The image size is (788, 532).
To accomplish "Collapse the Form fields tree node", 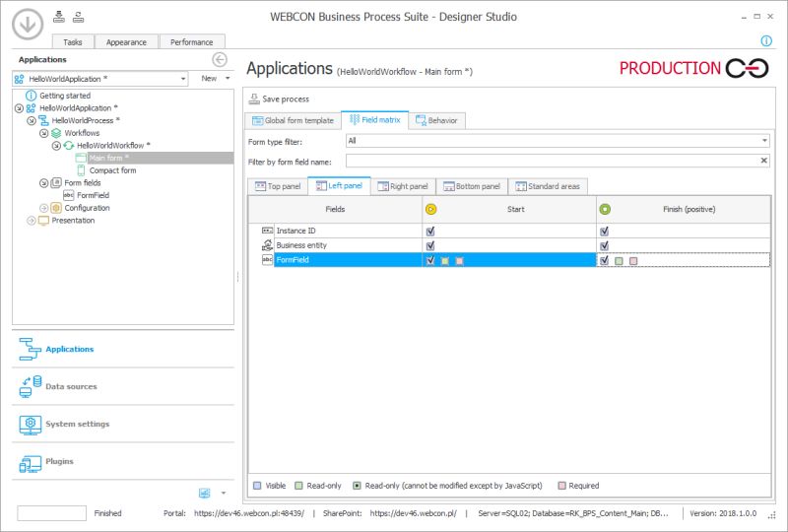I will (43, 183).
